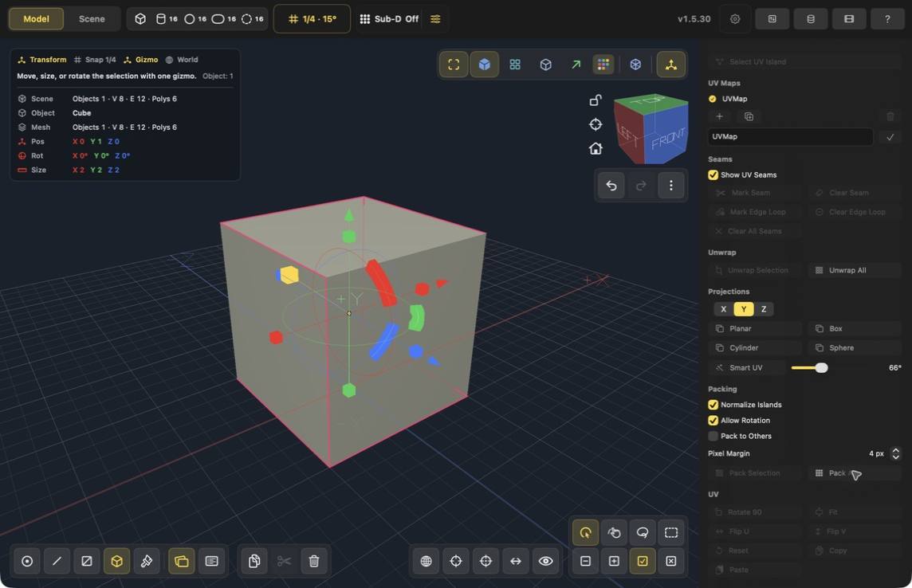This screenshot has width=912, height=588.
Task: Toggle Sub-D Off button
Action: click(x=389, y=18)
